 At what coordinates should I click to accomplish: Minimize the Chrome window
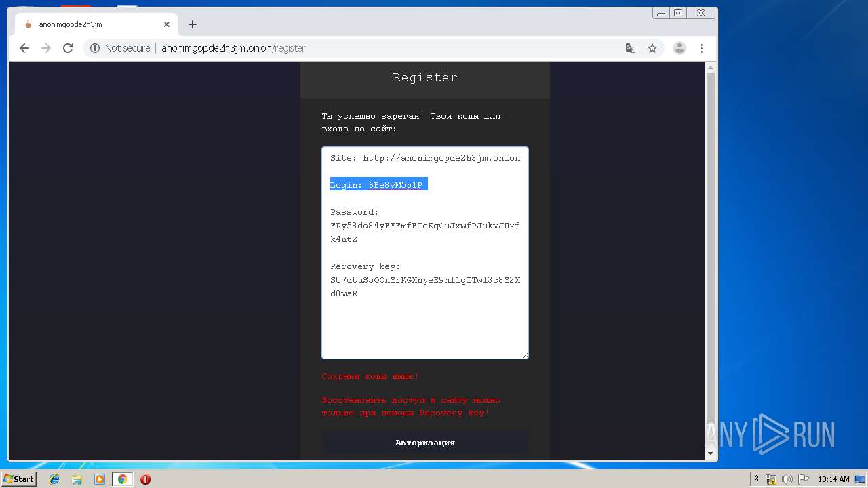click(x=661, y=13)
